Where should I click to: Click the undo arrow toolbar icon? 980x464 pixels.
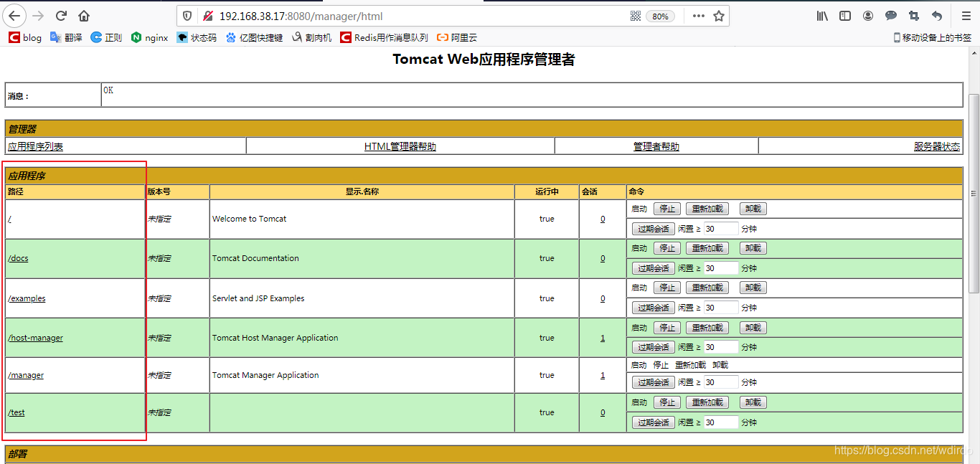[x=937, y=16]
